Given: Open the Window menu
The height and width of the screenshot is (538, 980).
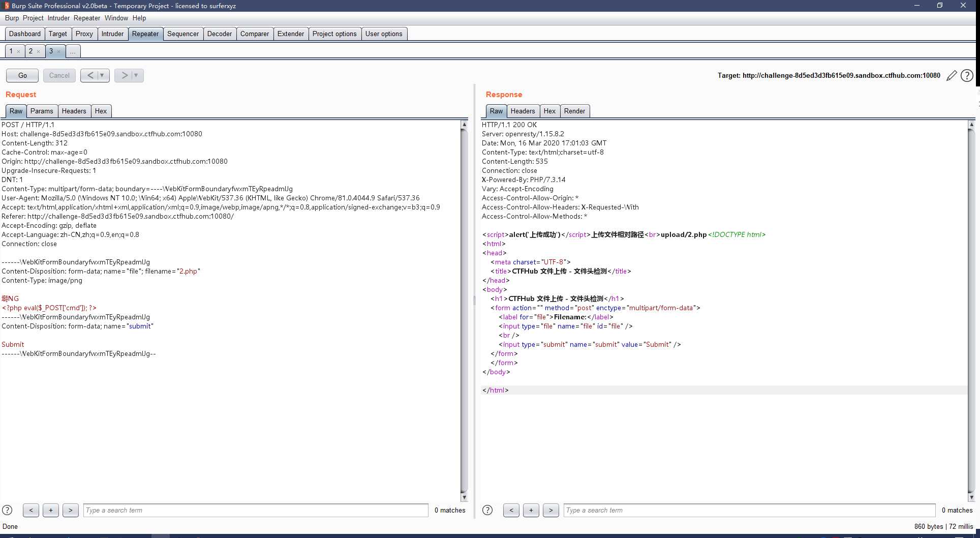Looking at the screenshot, I should pyautogui.click(x=116, y=18).
